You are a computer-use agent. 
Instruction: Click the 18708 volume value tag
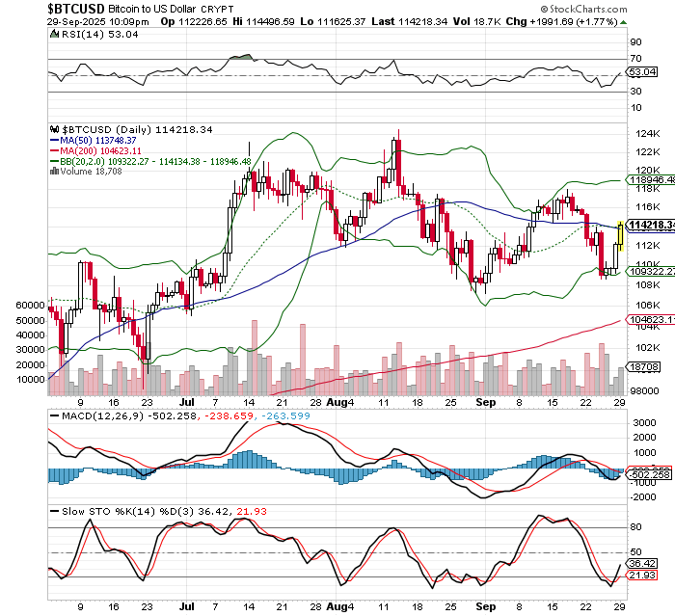pyautogui.click(x=641, y=367)
